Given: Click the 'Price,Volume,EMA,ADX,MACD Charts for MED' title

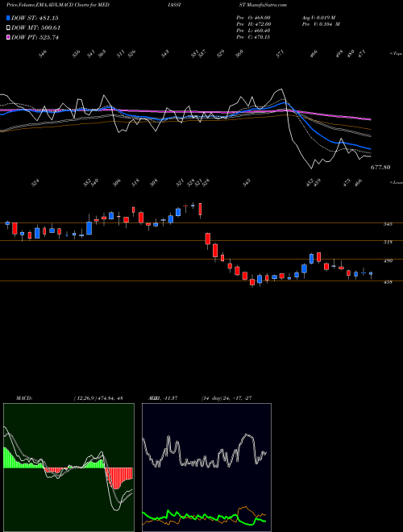Looking at the screenshot, I should tap(58, 5).
